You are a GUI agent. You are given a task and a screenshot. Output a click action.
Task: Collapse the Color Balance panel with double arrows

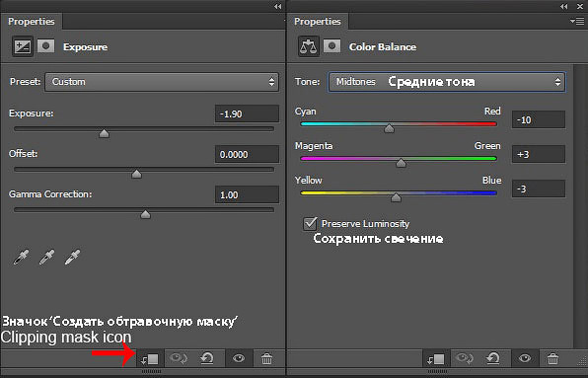[564, 6]
